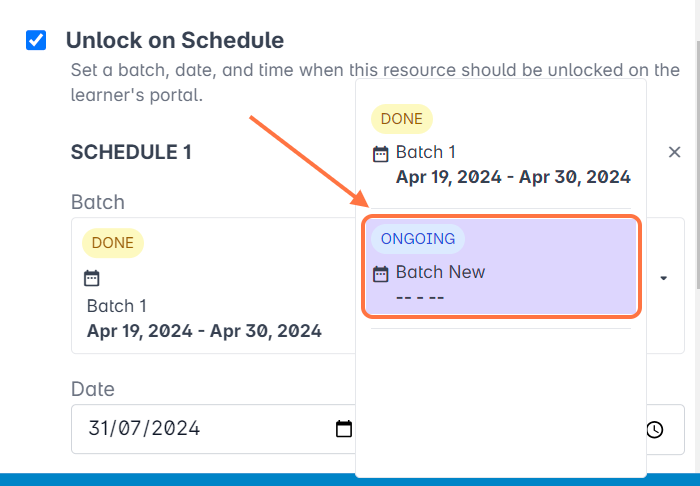The image size is (700, 486).
Task: Open the selected Batch 1 combo box
Action: click(x=210, y=285)
